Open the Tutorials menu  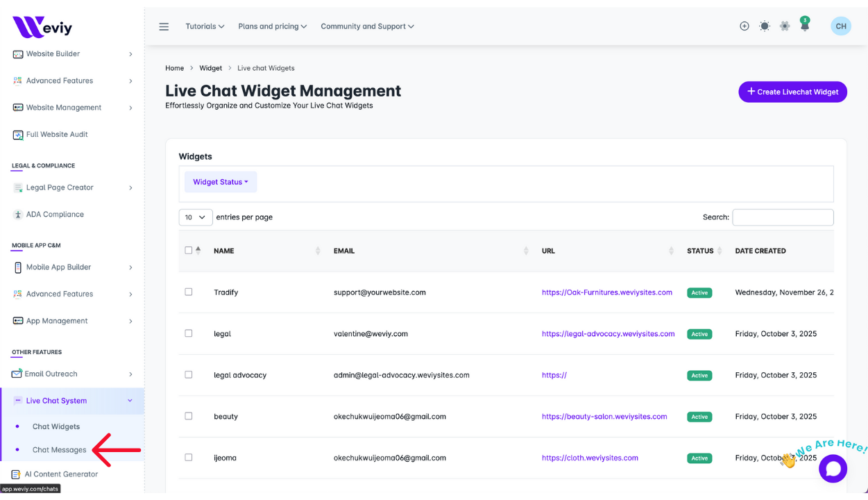pyautogui.click(x=205, y=26)
